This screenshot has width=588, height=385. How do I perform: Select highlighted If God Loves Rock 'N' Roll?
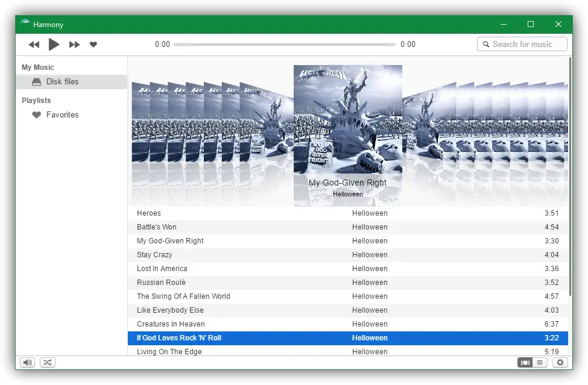347,338
